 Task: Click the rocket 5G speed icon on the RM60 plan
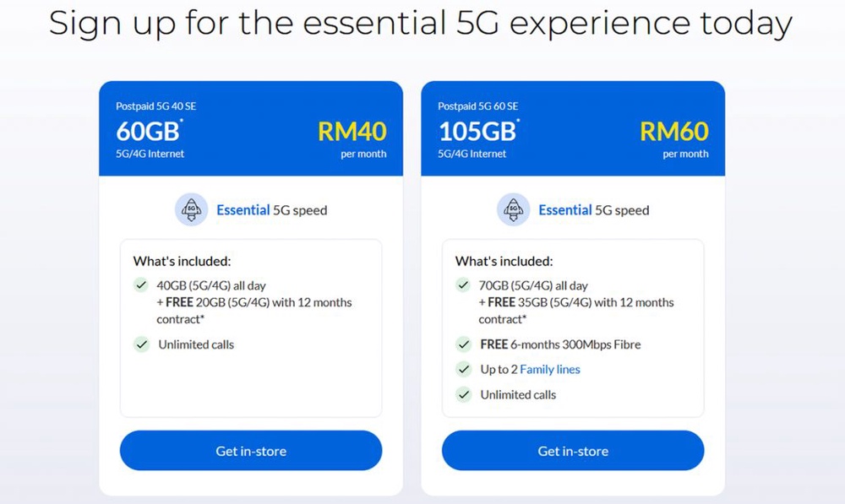[x=513, y=209]
